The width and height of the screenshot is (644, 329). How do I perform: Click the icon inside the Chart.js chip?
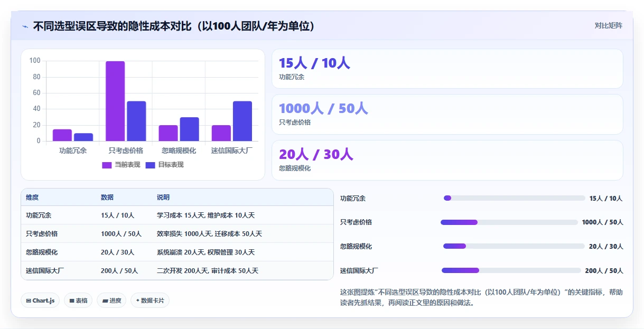pos(29,301)
